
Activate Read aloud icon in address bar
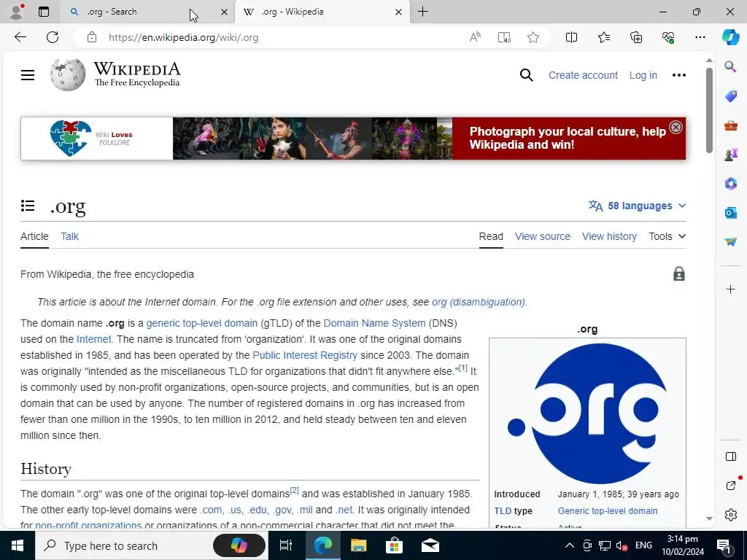pyautogui.click(x=475, y=37)
